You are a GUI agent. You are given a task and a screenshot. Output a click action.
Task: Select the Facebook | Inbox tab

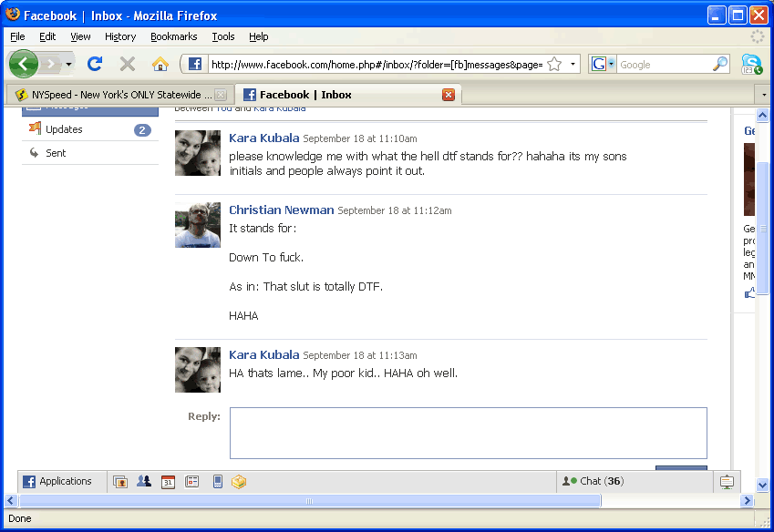click(348, 95)
